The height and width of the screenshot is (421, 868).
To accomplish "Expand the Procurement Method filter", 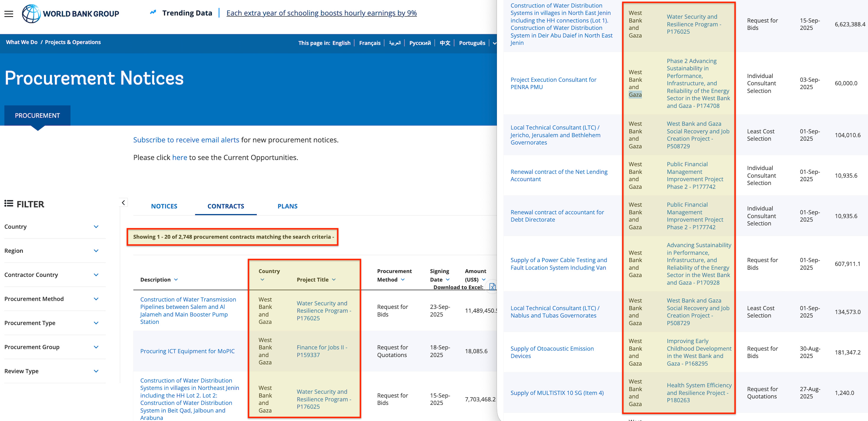I will 96,299.
